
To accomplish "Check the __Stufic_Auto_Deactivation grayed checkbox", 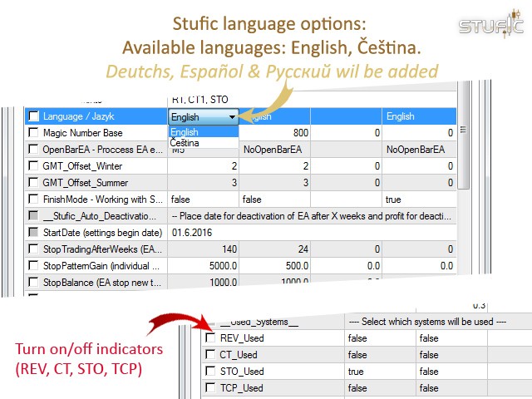I will pyautogui.click(x=33, y=216).
